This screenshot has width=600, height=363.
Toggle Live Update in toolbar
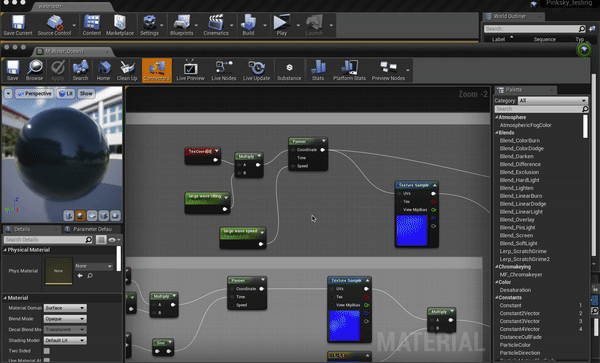pos(256,70)
